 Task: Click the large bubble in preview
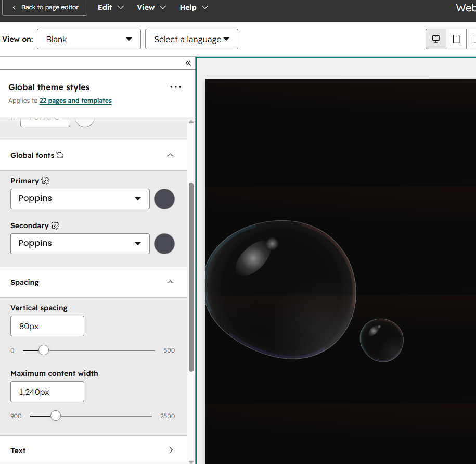pyautogui.click(x=281, y=290)
